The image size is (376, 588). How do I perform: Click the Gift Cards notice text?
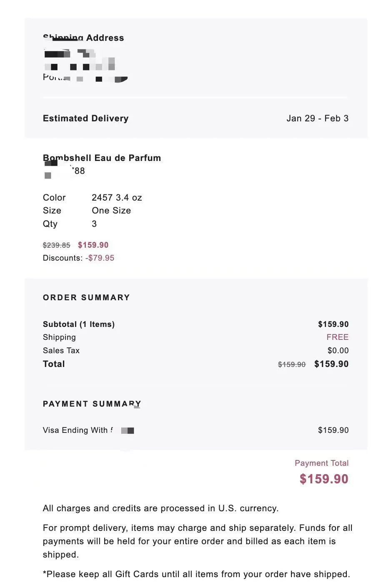point(196,574)
